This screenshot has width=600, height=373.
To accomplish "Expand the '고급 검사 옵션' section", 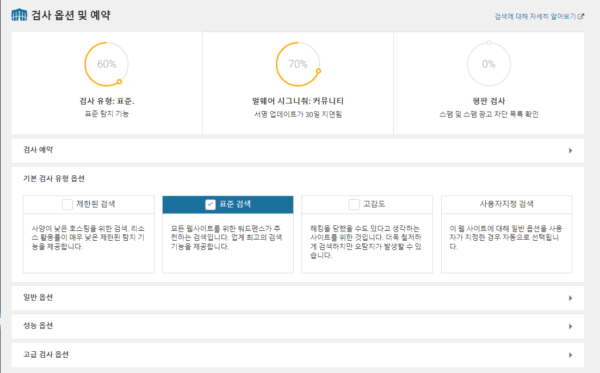I will pos(298,355).
